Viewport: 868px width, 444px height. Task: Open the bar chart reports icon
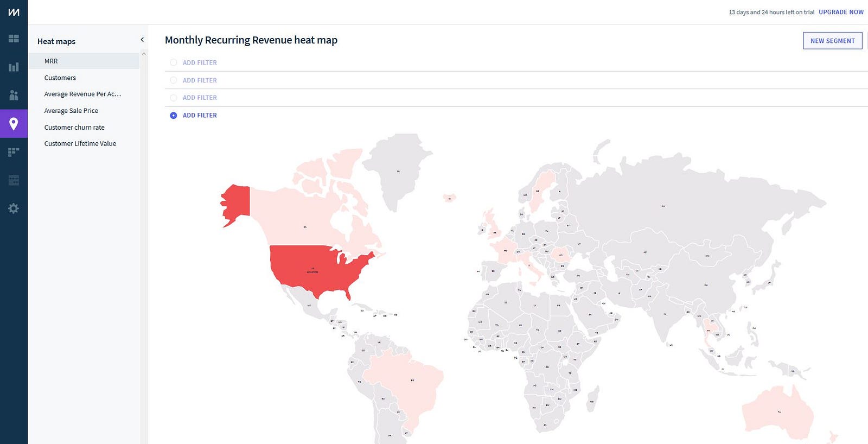[14, 67]
